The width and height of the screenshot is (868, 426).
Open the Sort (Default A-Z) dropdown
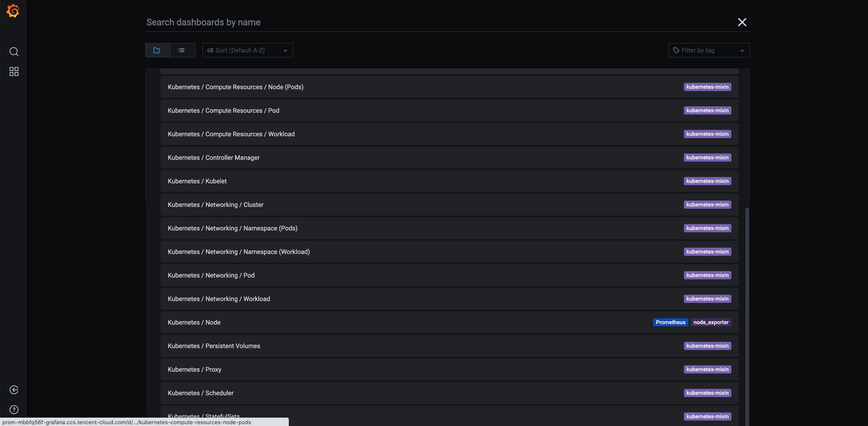coord(248,50)
